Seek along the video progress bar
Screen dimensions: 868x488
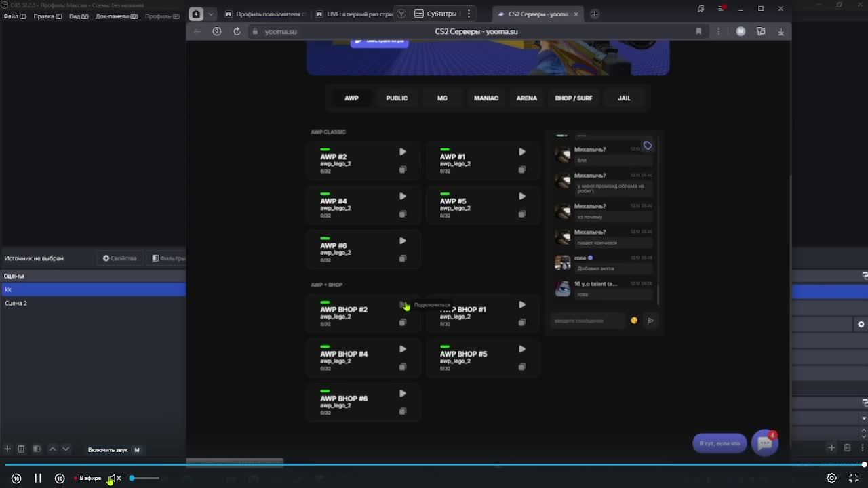point(434,465)
